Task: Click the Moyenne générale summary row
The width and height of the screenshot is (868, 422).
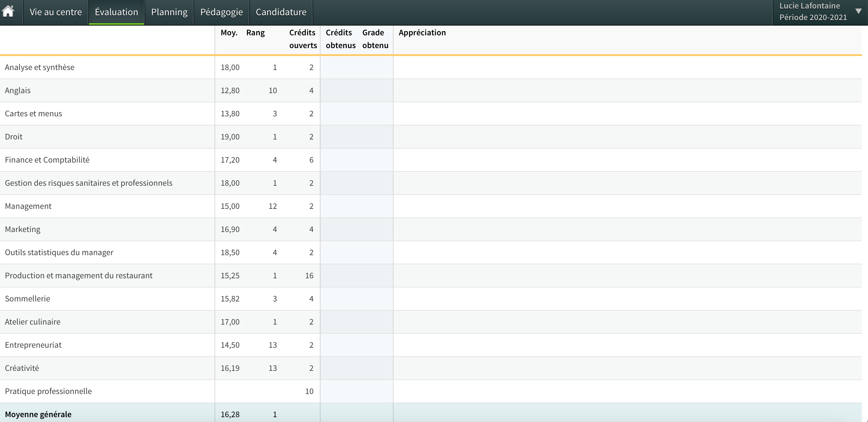Action: pos(38,414)
